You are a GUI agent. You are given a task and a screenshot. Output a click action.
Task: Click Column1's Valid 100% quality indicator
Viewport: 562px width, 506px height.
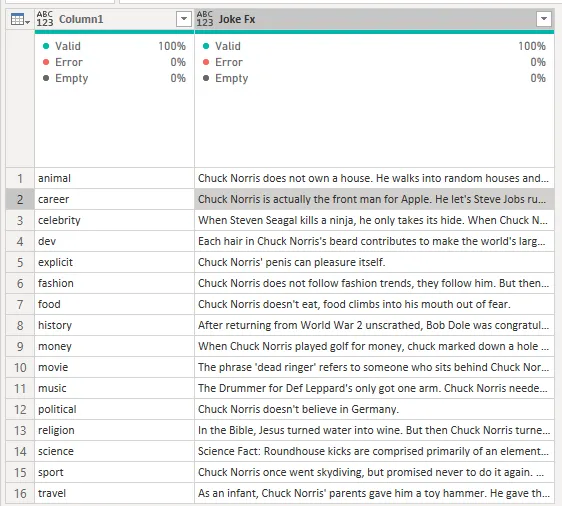[114, 46]
